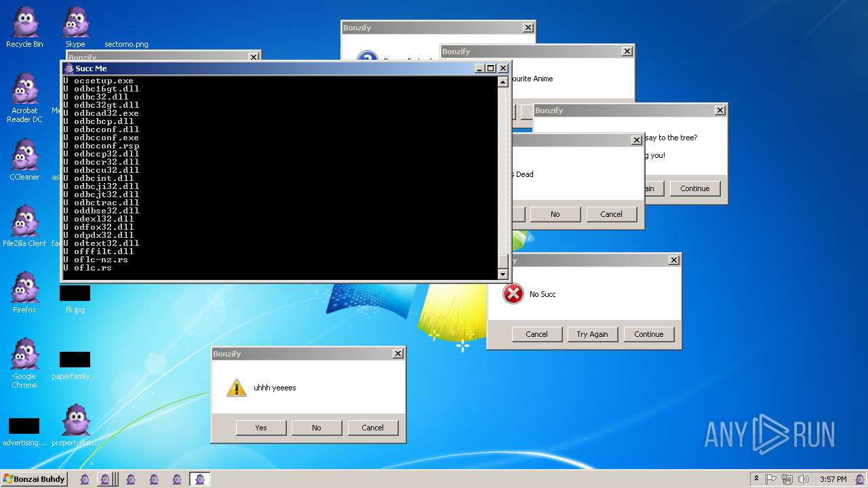Open the CCleaner desktop shortcut
868x488 pixels.
pyautogui.click(x=24, y=160)
